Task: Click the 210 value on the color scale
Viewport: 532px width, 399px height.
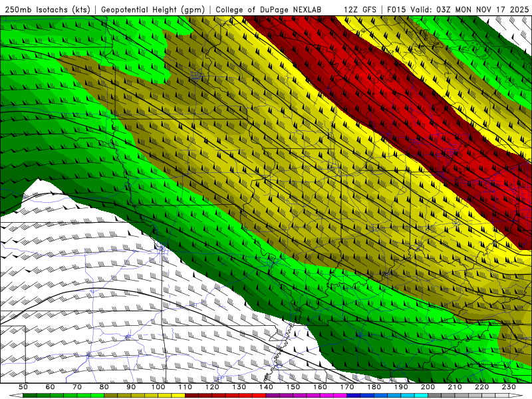Action: pyautogui.click(x=455, y=387)
